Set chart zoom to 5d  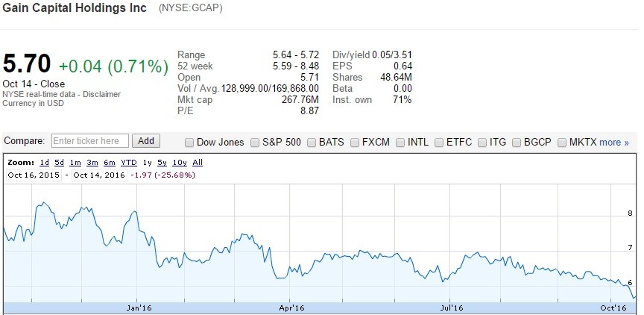coord(60,163)
